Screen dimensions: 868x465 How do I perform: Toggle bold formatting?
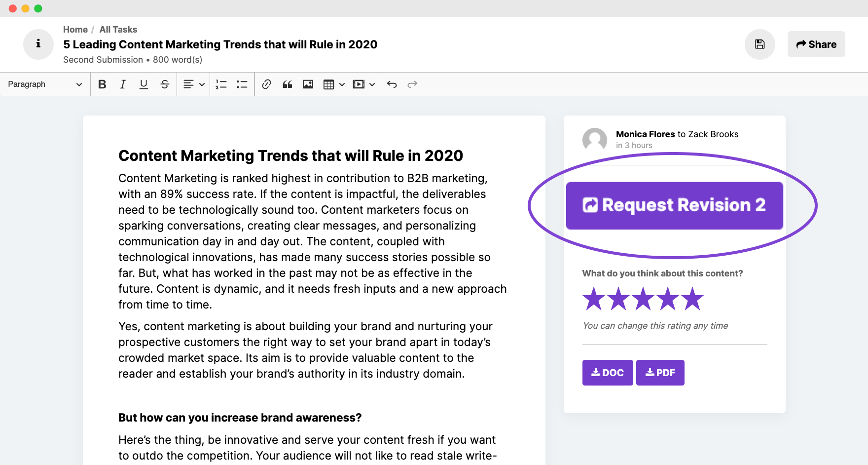click(x=102, y=84)
